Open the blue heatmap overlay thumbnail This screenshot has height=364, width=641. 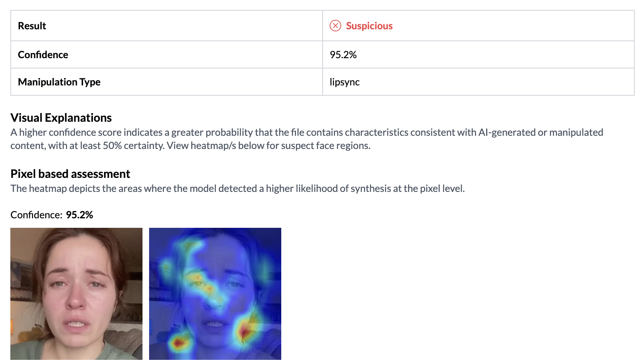click(215, 293)
